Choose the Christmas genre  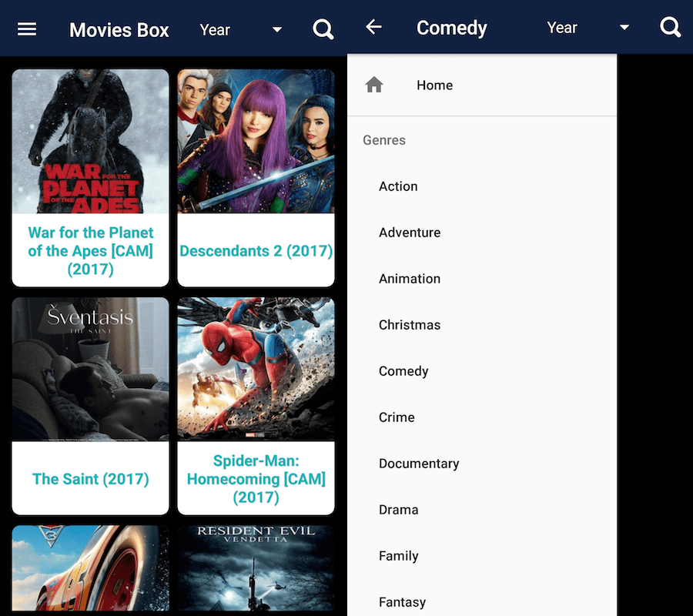click(482, 325)
